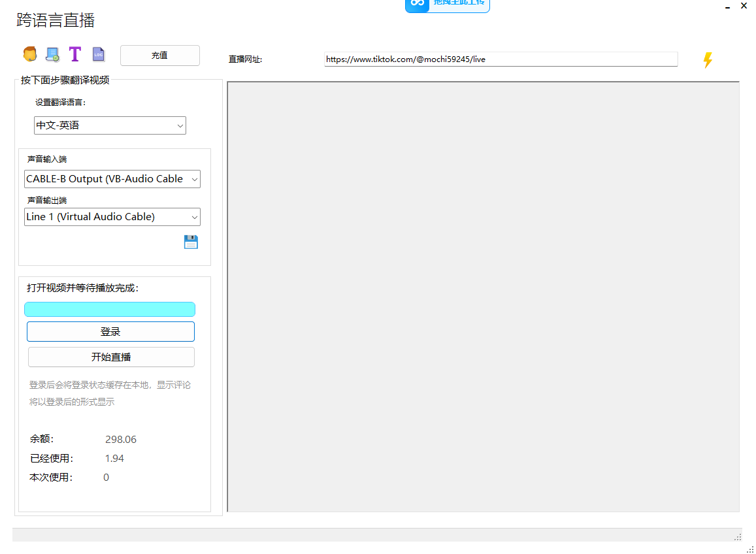Open the CABLE-B Output audio input dropdown
This screenshot has width=756, height=554.
coord(112,179)
